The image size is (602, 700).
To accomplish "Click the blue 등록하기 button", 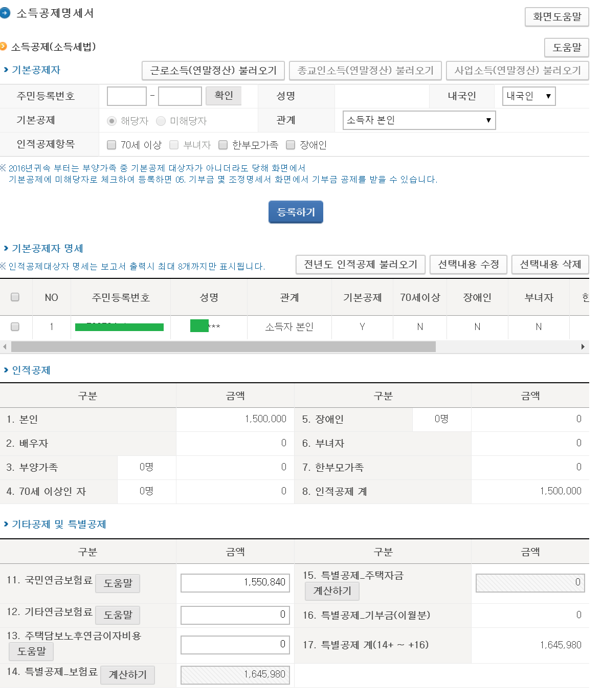I will coord(296,212).
